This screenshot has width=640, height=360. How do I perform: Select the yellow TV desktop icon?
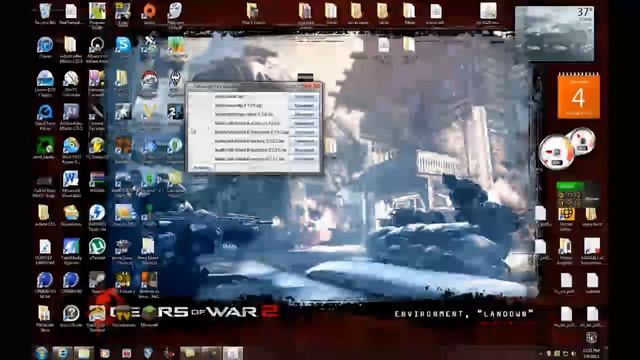coord(123,314)
